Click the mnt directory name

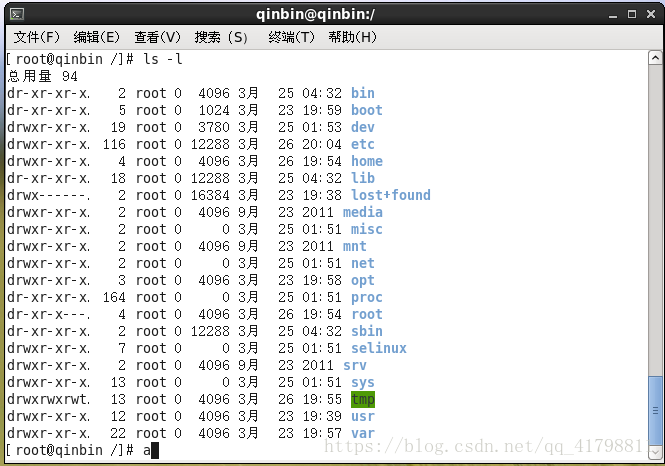(355, 246)
